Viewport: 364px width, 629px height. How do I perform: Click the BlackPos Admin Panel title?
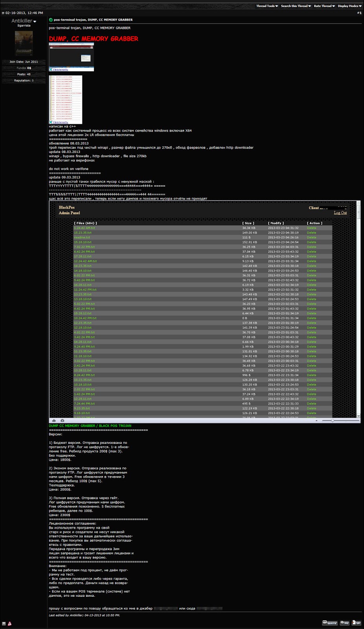69,210
